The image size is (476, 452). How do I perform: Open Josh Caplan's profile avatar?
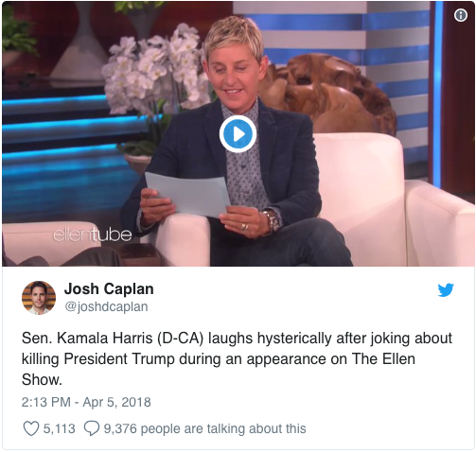click(39, 298)
